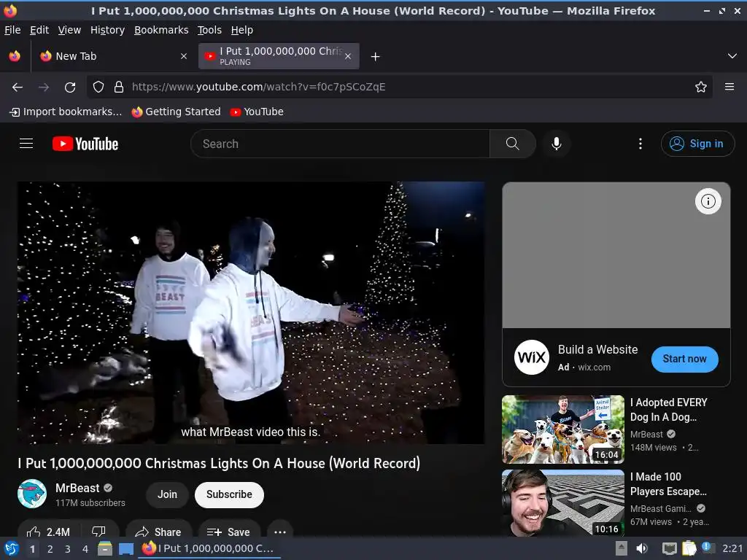The width and height of the screenshot is (747, 560).
Task: Select the playing YouTube video tab
Action: (x=279, y=56)
